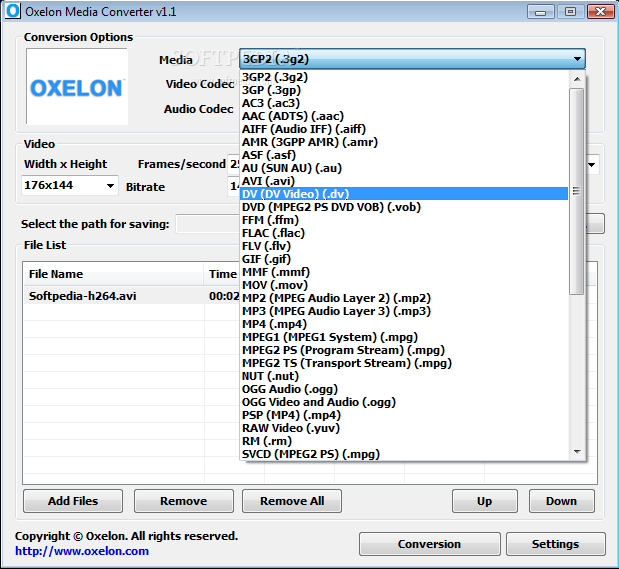Select FFM (.ffm) format option
Image resolution: width=619 pixels, height=569 pixels.
(x=404, y=220)
